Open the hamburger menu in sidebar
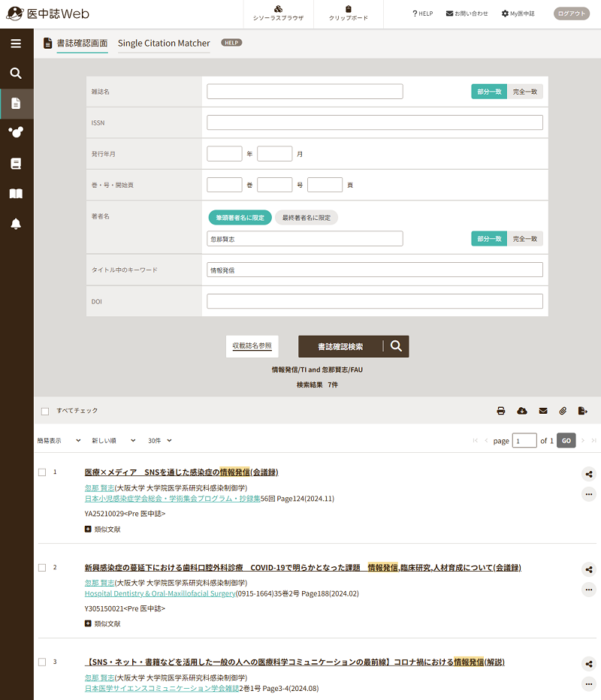The width and height of the screenshot is (601, 700). pos(16,44)
